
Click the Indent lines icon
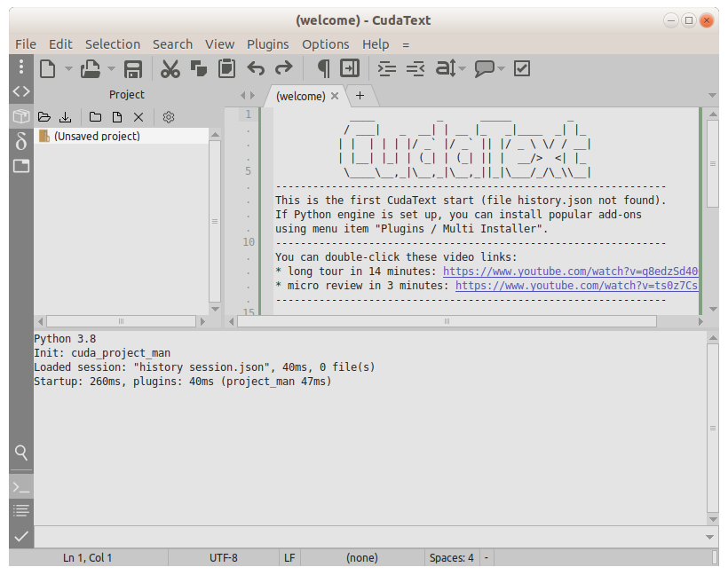coord(386,68)
